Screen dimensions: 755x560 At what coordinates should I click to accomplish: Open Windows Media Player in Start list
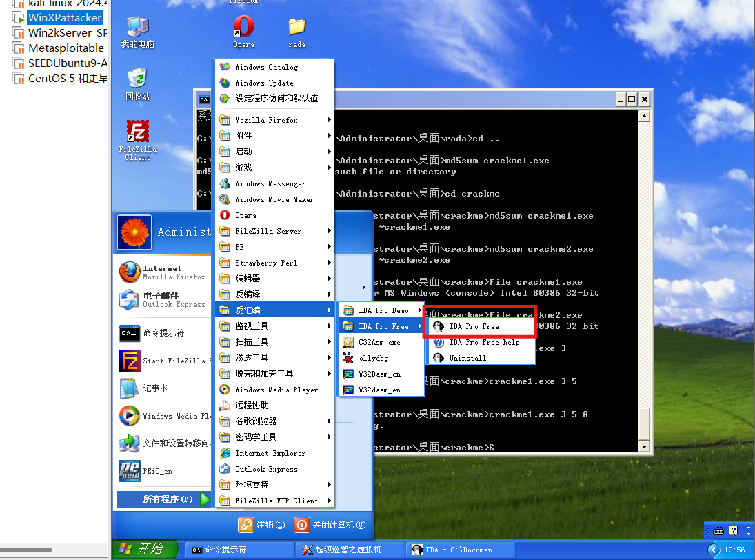pyautogui.click(x=163, y=416)
